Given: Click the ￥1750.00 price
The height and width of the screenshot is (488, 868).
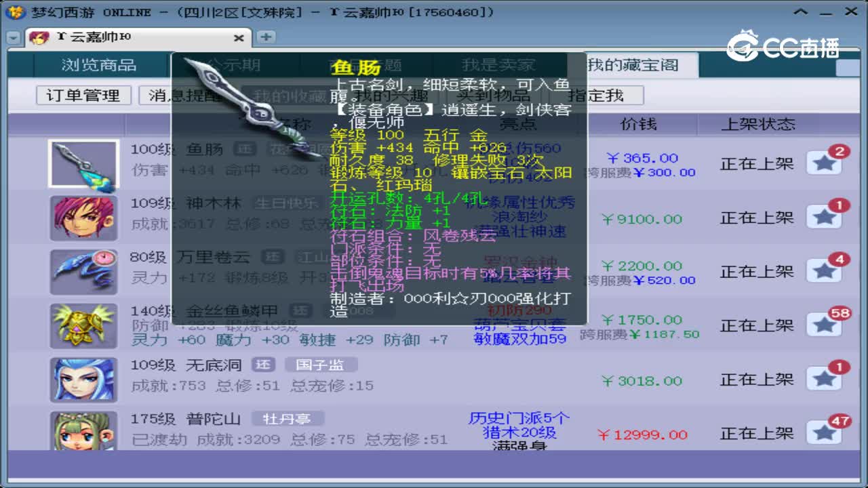Looking at the screenshot, I should click(x=642, y=319).
